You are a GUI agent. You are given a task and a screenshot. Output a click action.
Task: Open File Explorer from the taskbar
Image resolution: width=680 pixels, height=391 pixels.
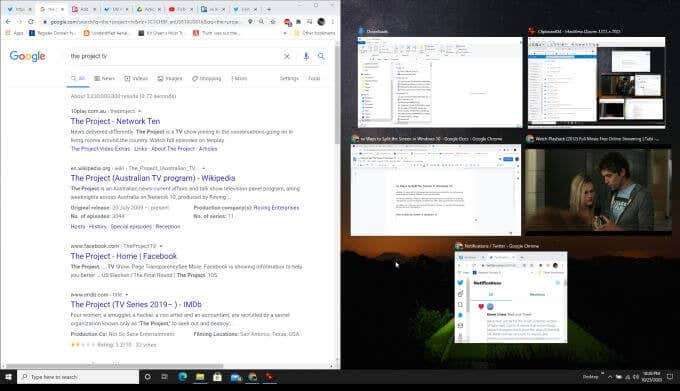coord(200,377)
